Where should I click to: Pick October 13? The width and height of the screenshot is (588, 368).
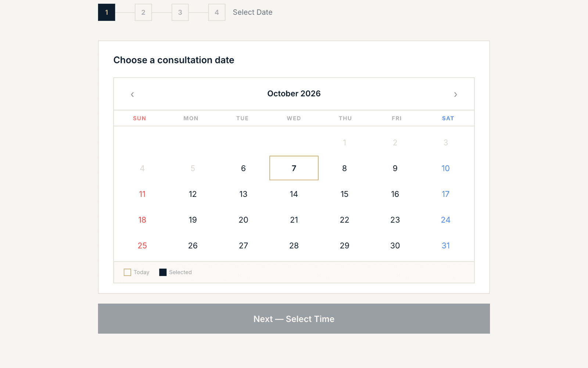click(x=243, y=194)
